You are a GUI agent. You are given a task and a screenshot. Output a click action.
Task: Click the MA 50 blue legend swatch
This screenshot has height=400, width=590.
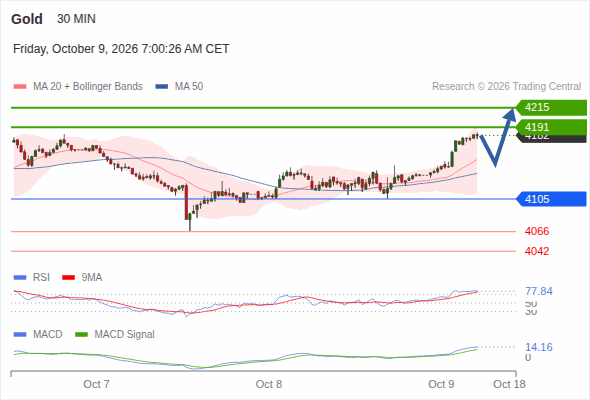162,87
